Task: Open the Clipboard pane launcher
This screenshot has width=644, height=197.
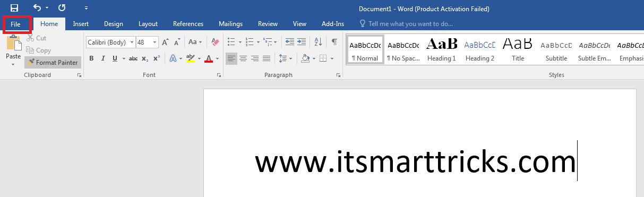Action: [x=79, y=75]
